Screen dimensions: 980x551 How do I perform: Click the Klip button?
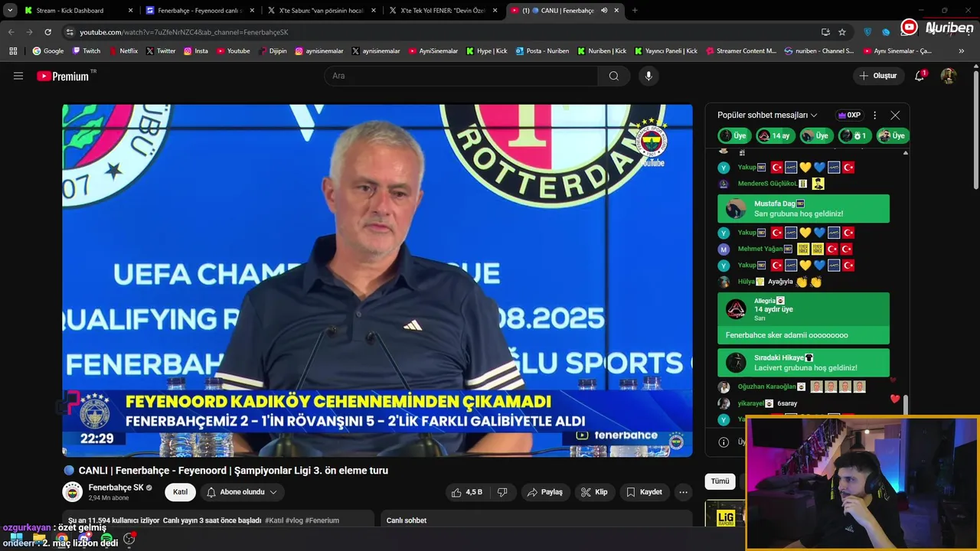click(594, 492)
